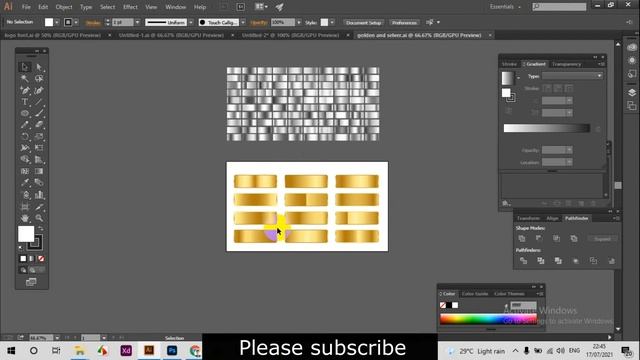
Task: Select the Scale tool
Action: (39, 136)
